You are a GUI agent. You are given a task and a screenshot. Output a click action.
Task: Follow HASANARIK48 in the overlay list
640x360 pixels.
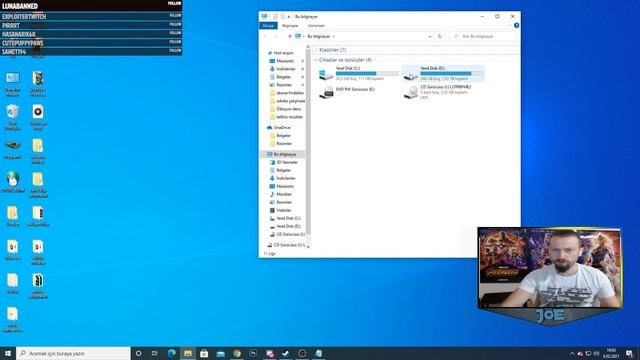(175, 33)
